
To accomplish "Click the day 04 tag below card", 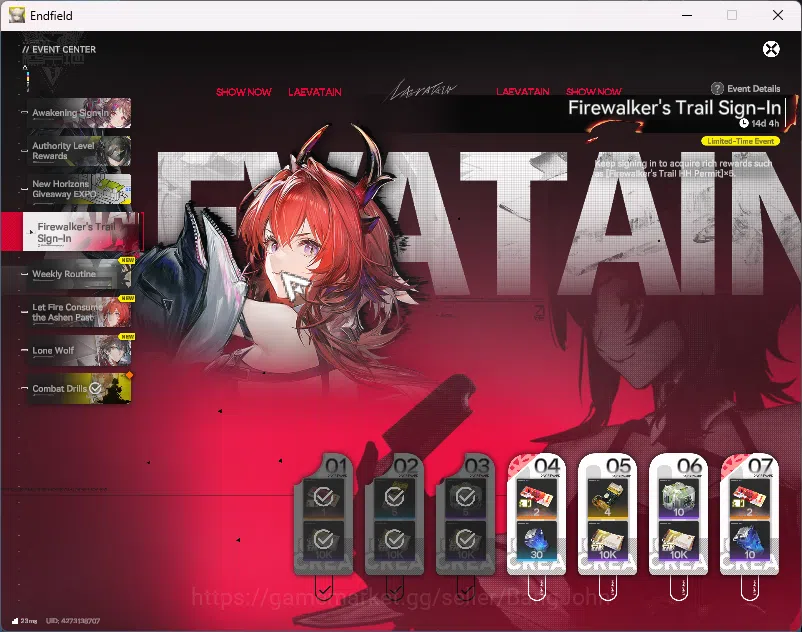I will tap(537, 588).
